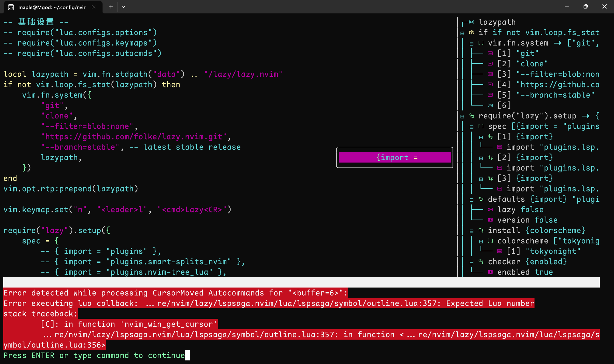Click the package icon beside the if node
The image size is (614, 364).
pyautogui.click(x=472, y=32)
